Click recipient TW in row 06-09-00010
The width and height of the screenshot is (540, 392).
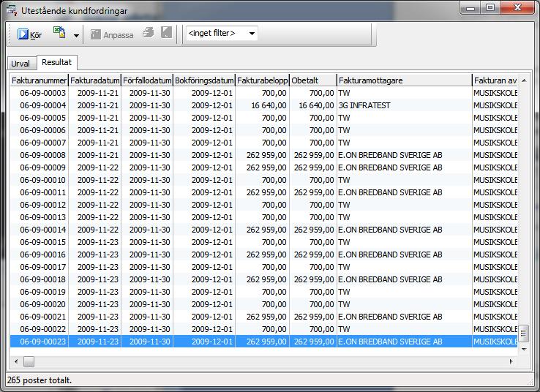coord(344,180)
